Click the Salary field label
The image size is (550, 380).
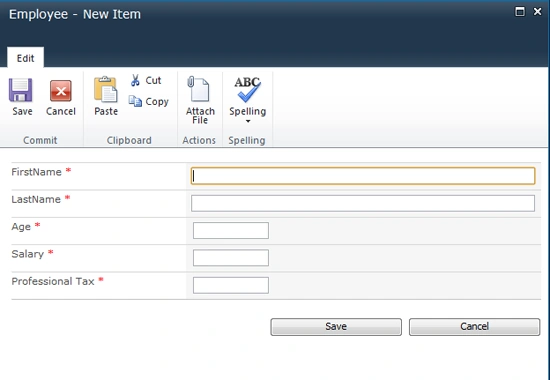pyautogui.click(x=28, y=254)
